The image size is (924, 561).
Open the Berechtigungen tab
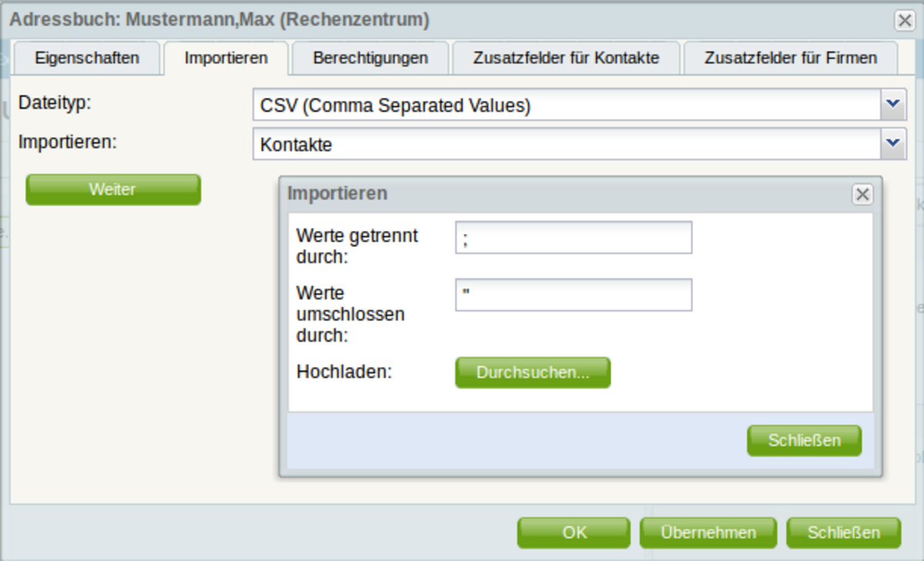pos(370,58)
